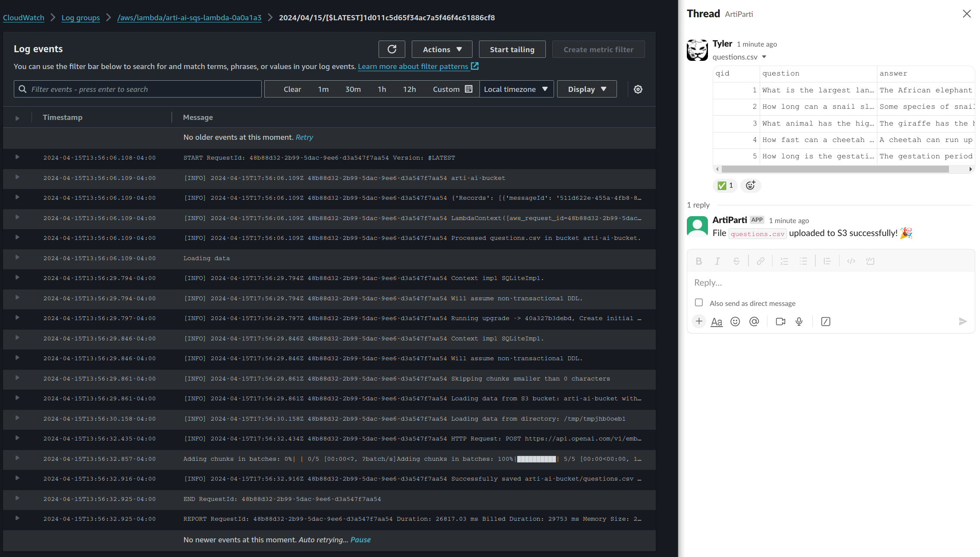Toggle text formatting toolbar (Aa)
Screen dimensions: 980x557
[x=717, y=321]
